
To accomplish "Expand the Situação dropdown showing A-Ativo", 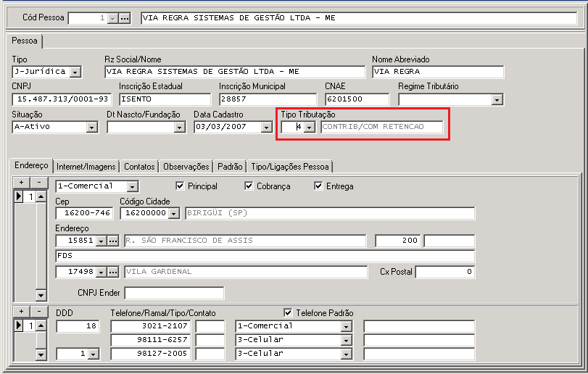I will click(x=91, y=127).
